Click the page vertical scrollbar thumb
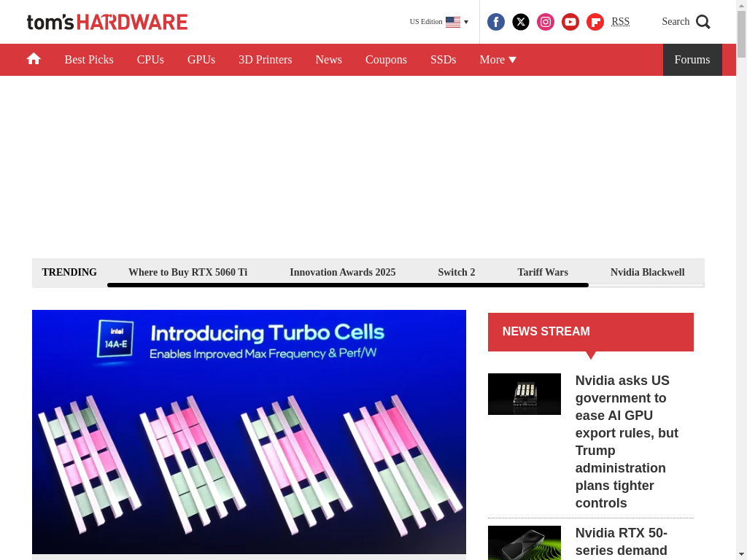Screen dimensions: 747x560 (x=742, y=34)
